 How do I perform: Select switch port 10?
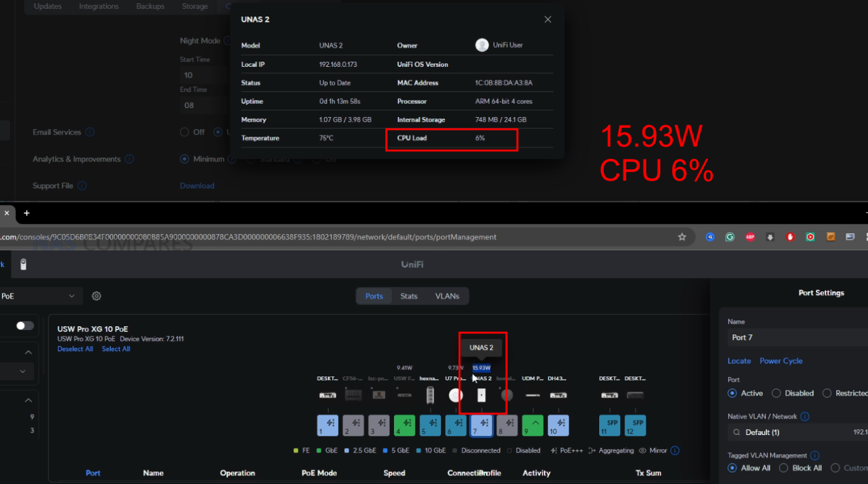coord(558,425)
